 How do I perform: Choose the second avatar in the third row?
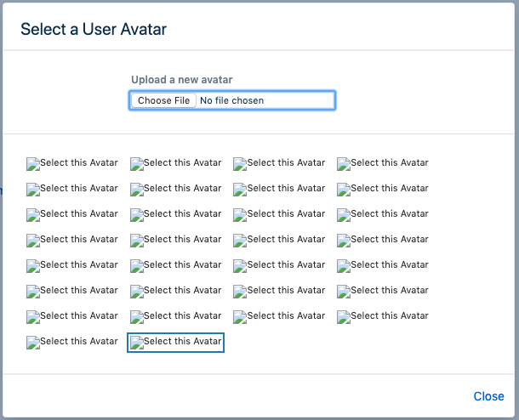pos(176,214)
